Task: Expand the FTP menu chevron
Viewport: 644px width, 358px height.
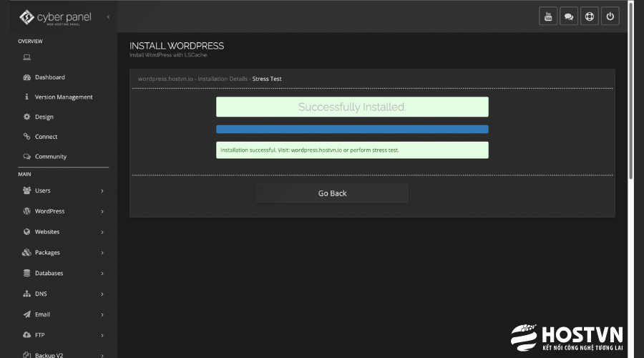Action: coord(102,335)
